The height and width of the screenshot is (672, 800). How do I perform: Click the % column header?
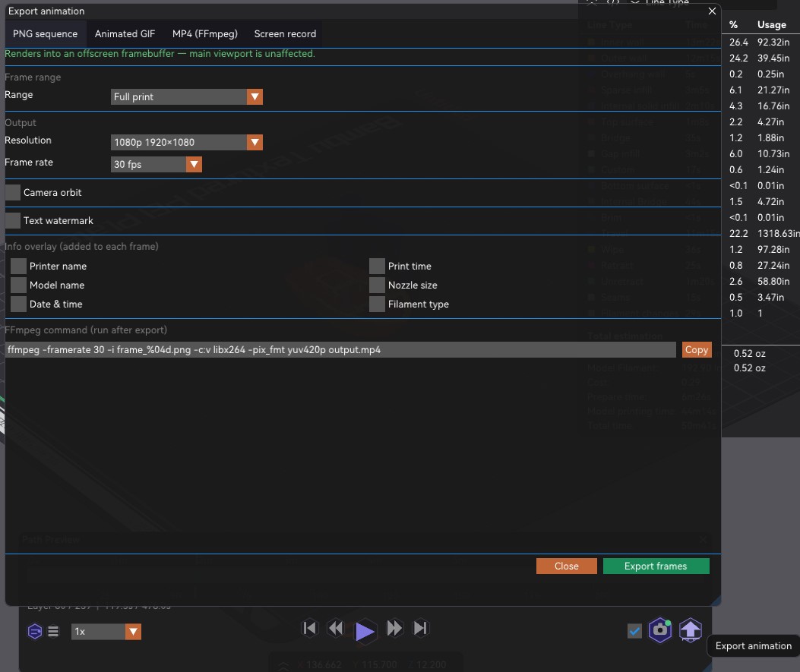pos(733,24)
